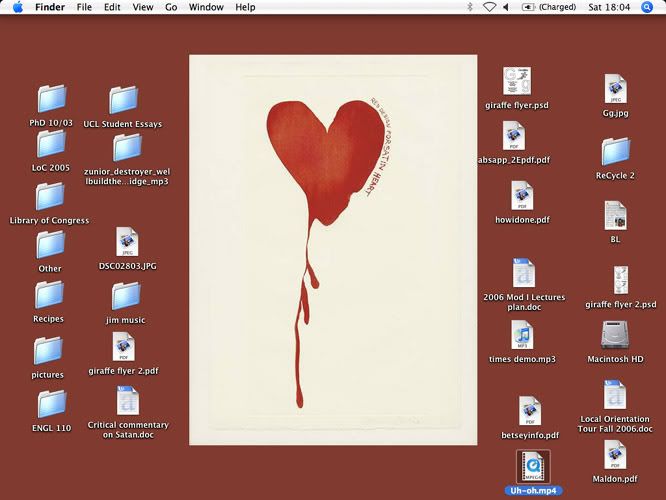Open the Go menu in Finder
The height and width of the screenshot is (500, 666).
click(171, 7)
